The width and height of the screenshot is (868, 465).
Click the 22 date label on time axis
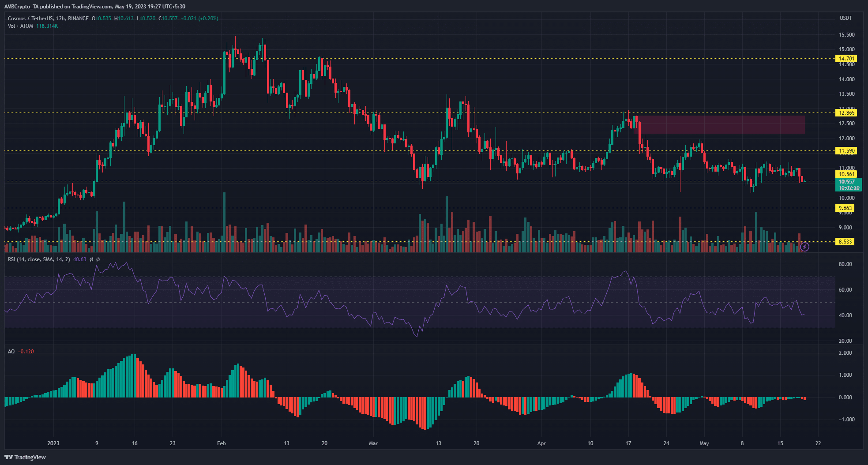pyautogui.click(x=818, y=443)
